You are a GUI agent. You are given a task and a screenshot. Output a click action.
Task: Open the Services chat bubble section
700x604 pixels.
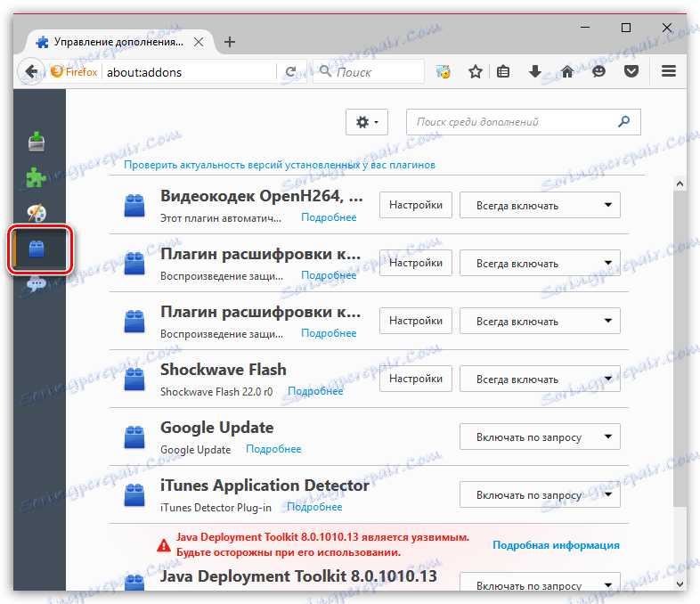pyautogui.click(x=37, y=284)
